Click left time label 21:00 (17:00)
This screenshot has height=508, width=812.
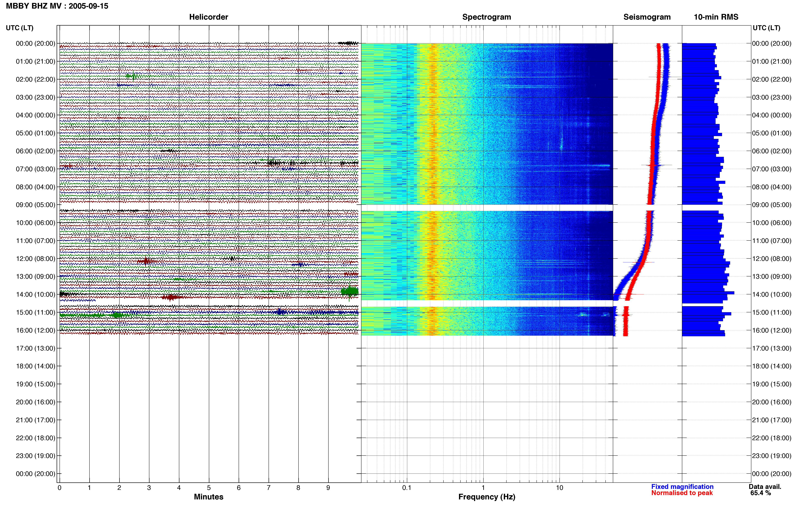pyautogui.click(x=36, y=420)
